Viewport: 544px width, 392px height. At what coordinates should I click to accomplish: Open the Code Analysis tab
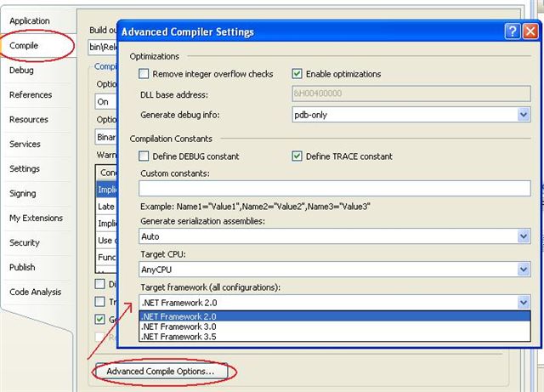click(36, 292)
